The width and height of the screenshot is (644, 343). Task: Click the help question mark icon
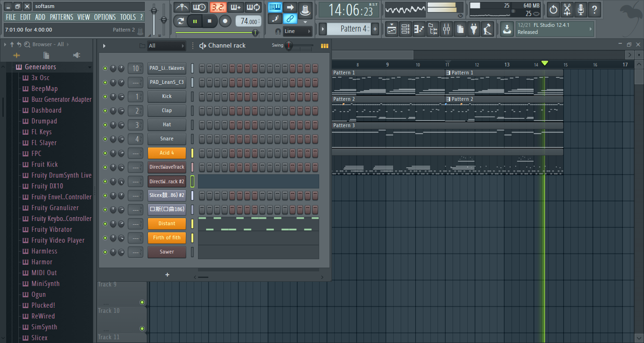pos(594,9)
